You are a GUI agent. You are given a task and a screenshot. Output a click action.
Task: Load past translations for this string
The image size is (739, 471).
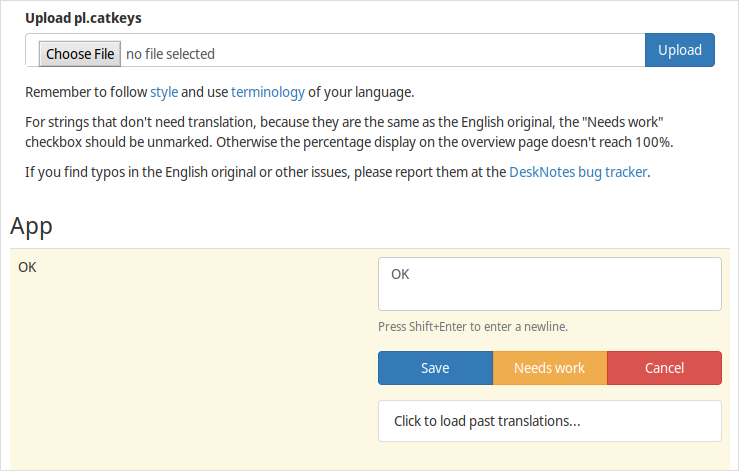(550, 421)
